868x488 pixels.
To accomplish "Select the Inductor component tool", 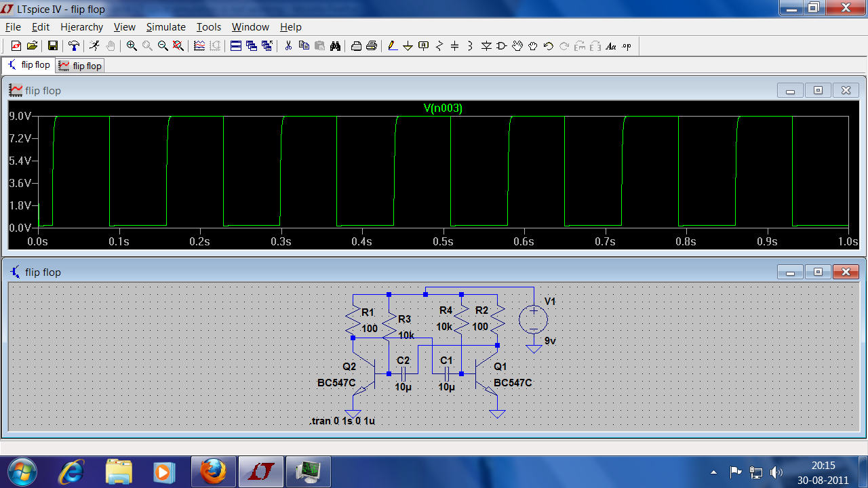I will [471, 46].
